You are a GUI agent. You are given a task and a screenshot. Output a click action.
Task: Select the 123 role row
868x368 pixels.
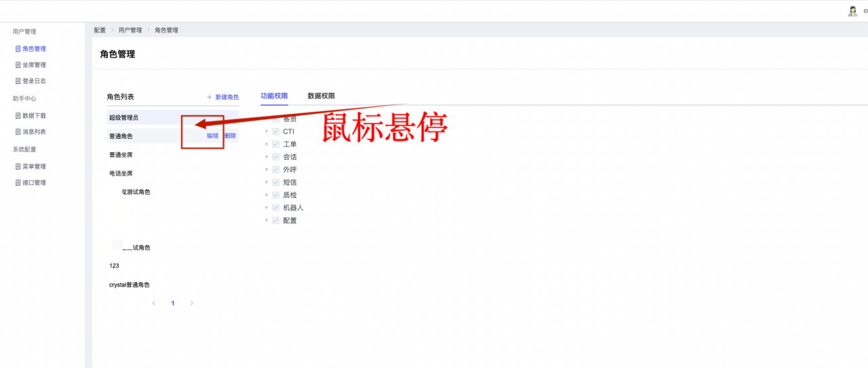pyautogui.click(x=173, y=266)
